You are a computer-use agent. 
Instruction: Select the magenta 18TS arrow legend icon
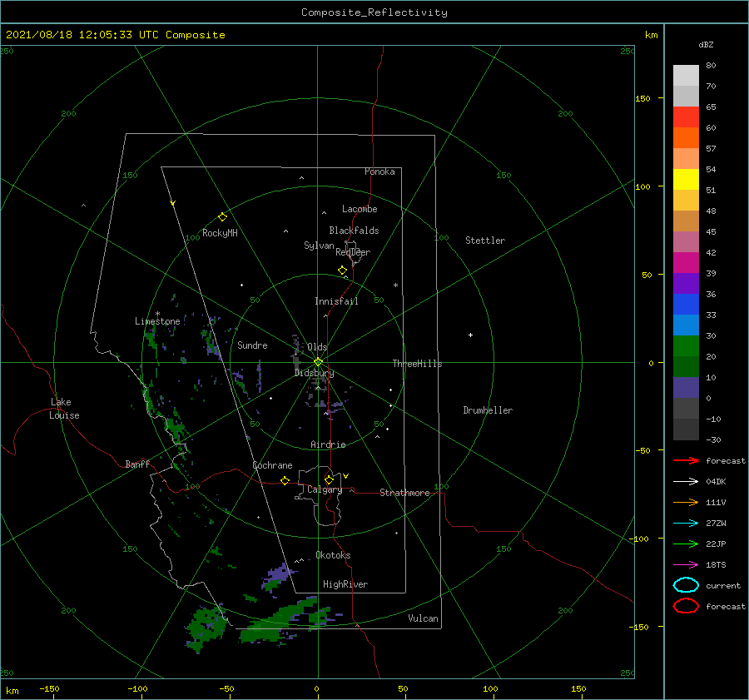[686, 564]
